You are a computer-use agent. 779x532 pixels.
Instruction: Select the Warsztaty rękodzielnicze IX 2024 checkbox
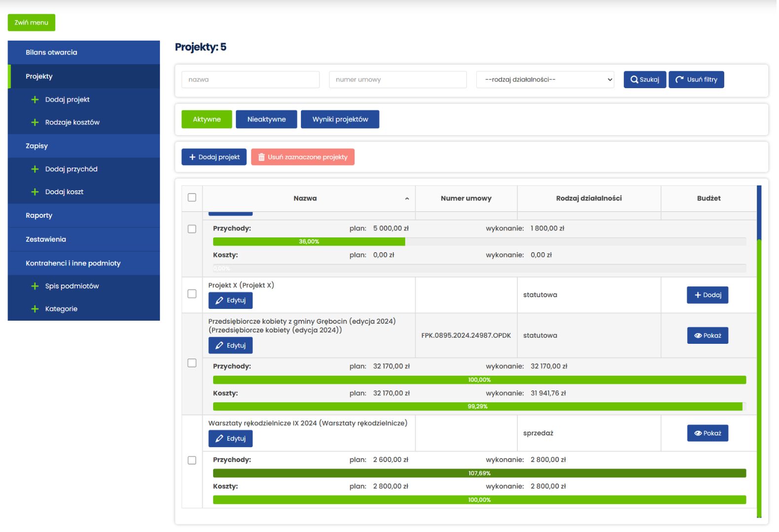tap(192, 460)
